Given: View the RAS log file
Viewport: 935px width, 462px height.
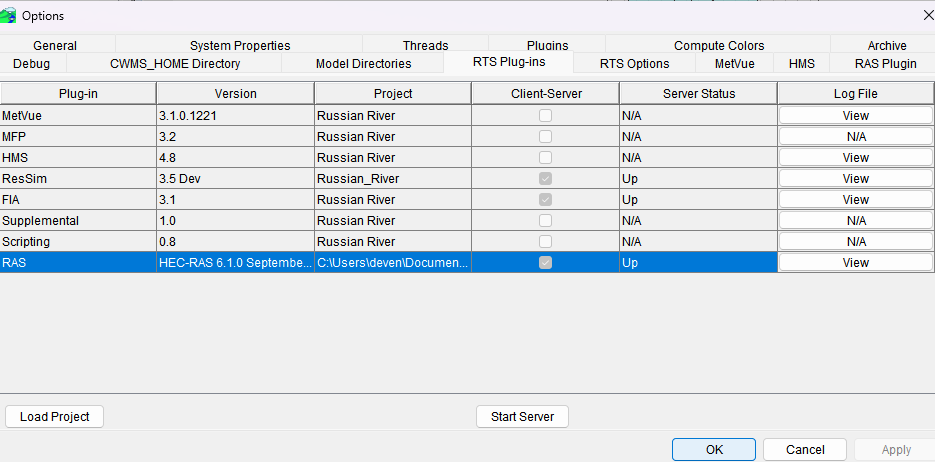Looking at the screenshot, I should (856, 262).
